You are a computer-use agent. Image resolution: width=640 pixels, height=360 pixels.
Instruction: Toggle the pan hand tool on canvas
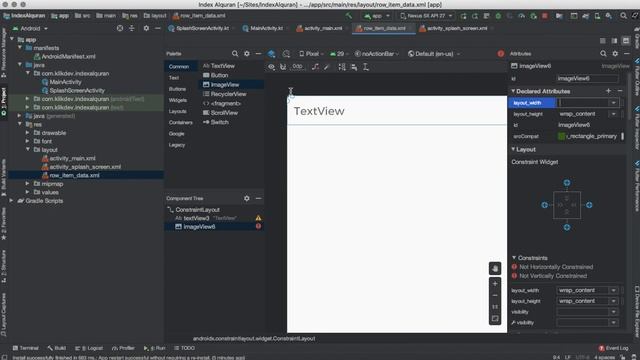(495, 268)
